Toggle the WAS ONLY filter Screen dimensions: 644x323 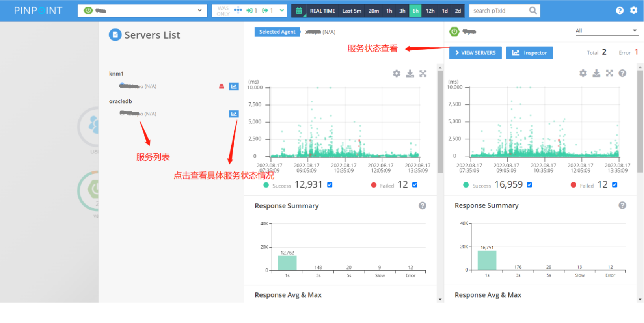pyautogui.click(x=223, y=11)
